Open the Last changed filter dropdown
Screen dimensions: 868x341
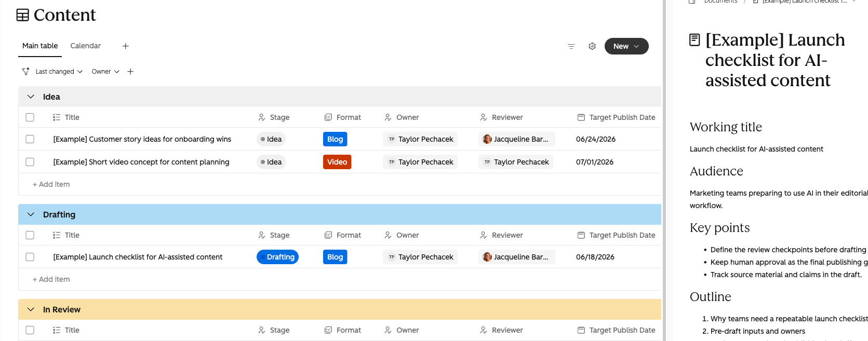coord(59,72)
